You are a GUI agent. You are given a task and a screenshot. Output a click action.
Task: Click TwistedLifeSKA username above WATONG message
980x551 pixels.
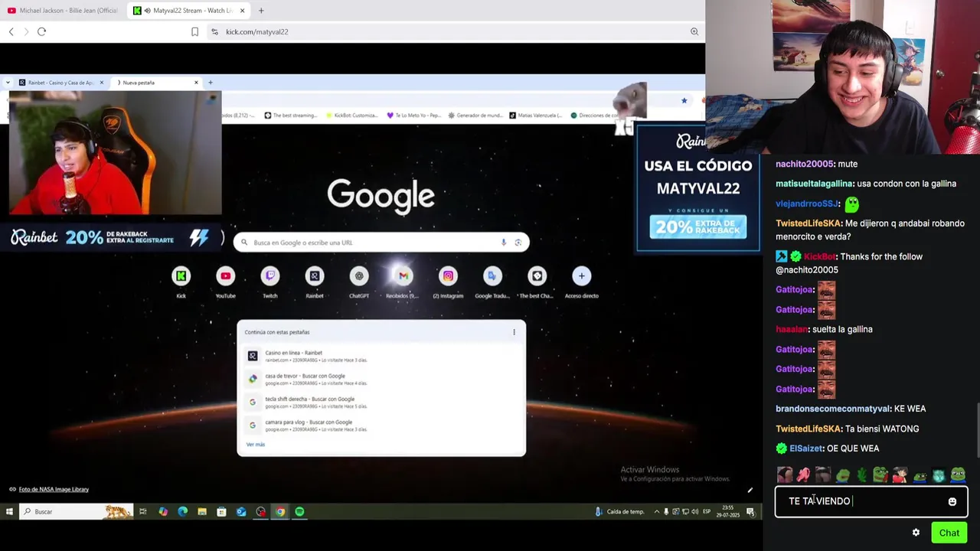pos(809,429)
